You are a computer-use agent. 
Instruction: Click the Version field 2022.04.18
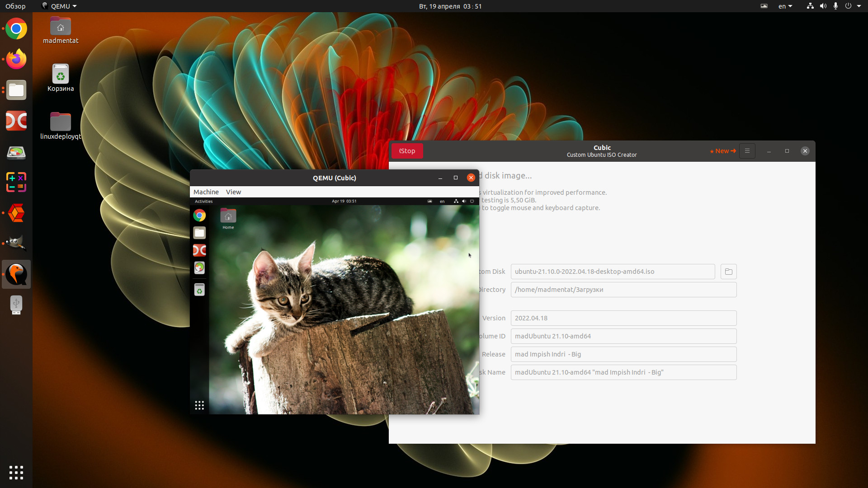623,318
